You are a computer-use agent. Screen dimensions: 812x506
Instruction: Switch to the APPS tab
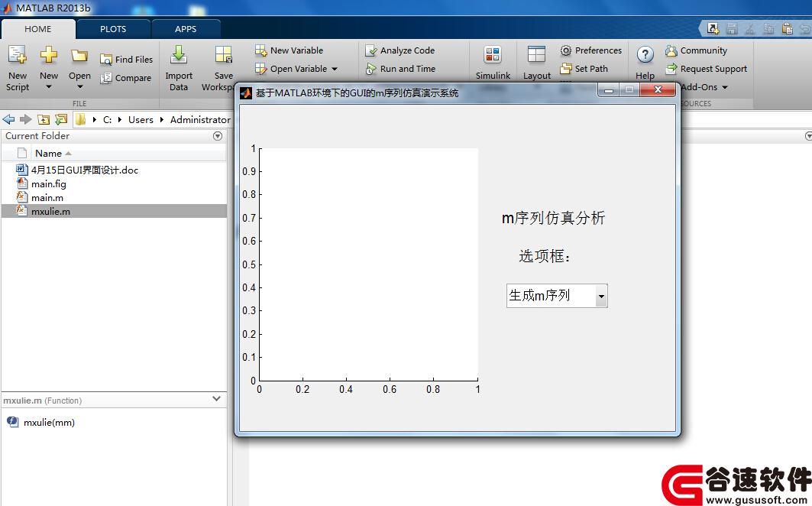pyautogui.click(x=186, y=29)
